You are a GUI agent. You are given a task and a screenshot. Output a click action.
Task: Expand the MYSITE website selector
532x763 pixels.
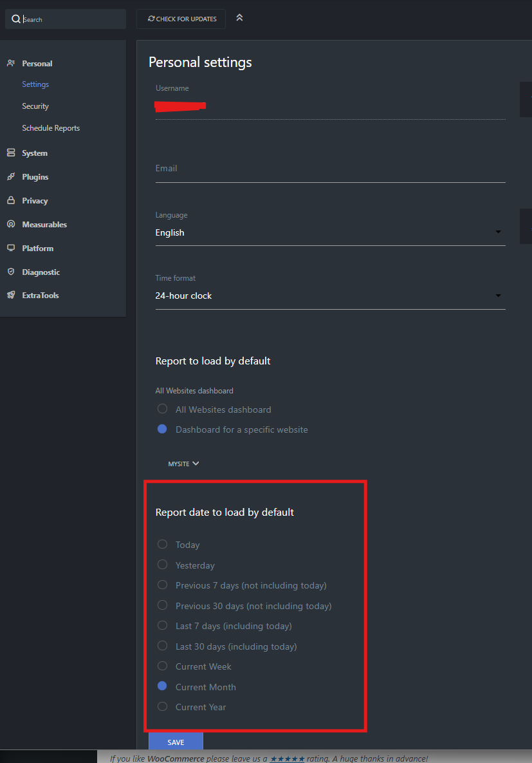[x=183, y=464]
